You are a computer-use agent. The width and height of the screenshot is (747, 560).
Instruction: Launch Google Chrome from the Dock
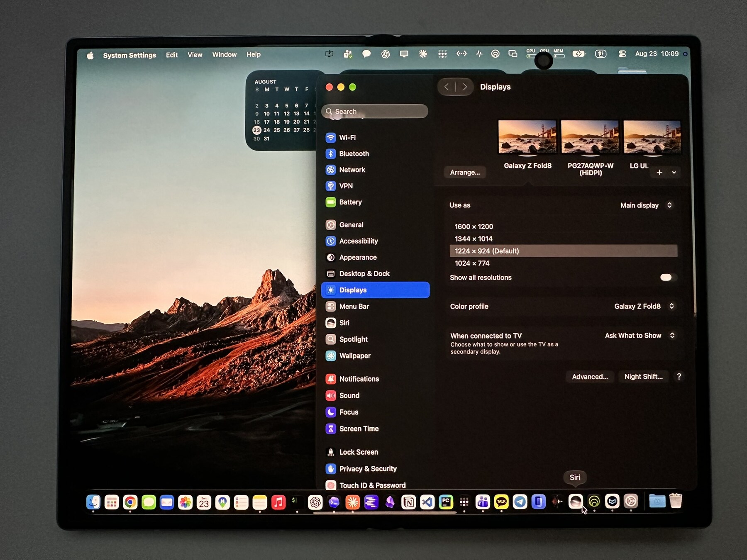click(130, 502)
